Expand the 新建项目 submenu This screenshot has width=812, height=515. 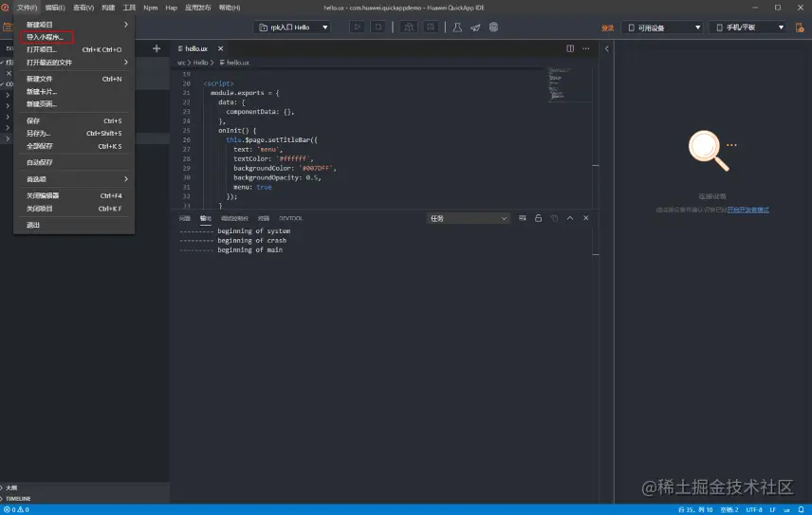(x=74, y=25)
